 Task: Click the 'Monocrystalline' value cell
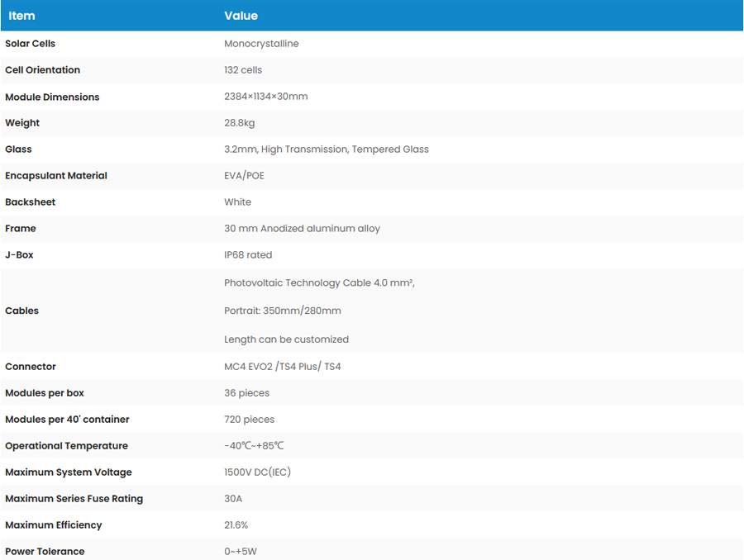coord(261,44)
